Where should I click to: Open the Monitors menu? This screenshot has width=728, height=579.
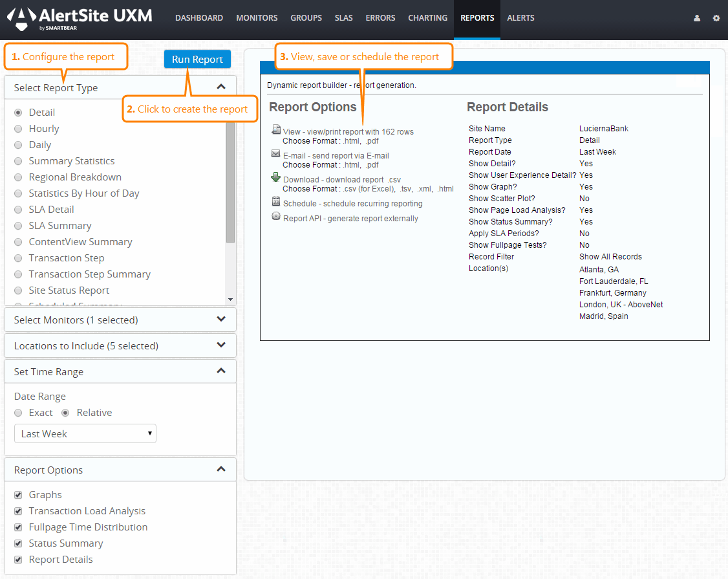tap(257, 18)
